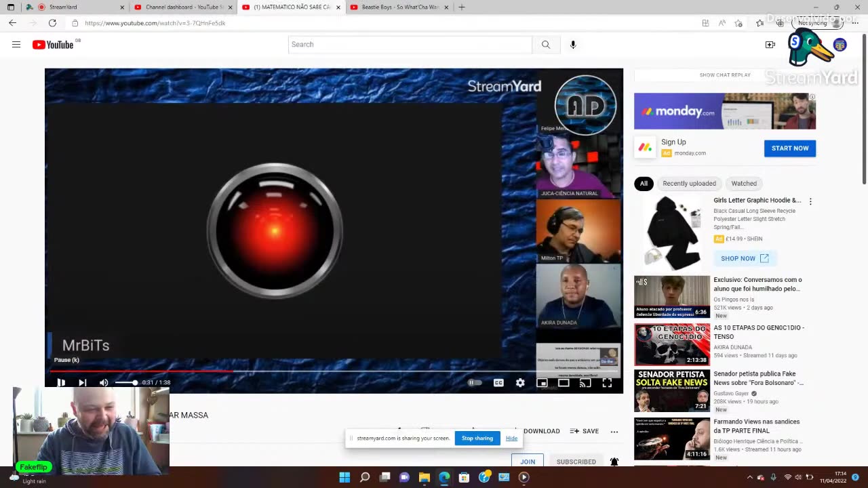This screenshot has width=868, height=488.
Task: Click SHOP NOW on the SHEIN ad
Action: click(745, 258)
